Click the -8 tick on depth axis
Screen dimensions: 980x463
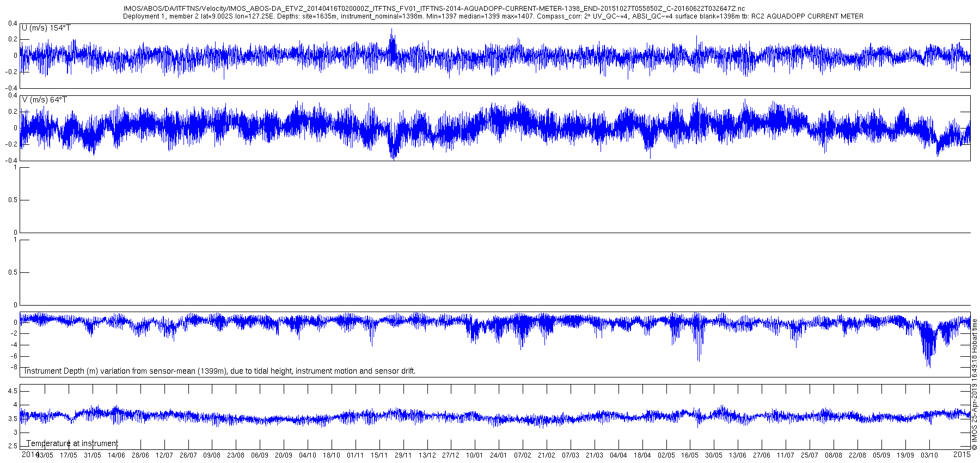click(x=14, y=368)
